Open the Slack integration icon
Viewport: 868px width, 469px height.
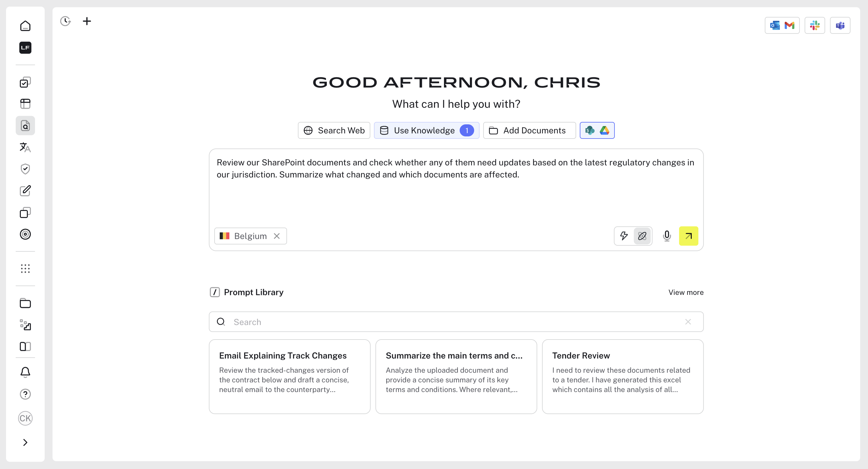814,25
